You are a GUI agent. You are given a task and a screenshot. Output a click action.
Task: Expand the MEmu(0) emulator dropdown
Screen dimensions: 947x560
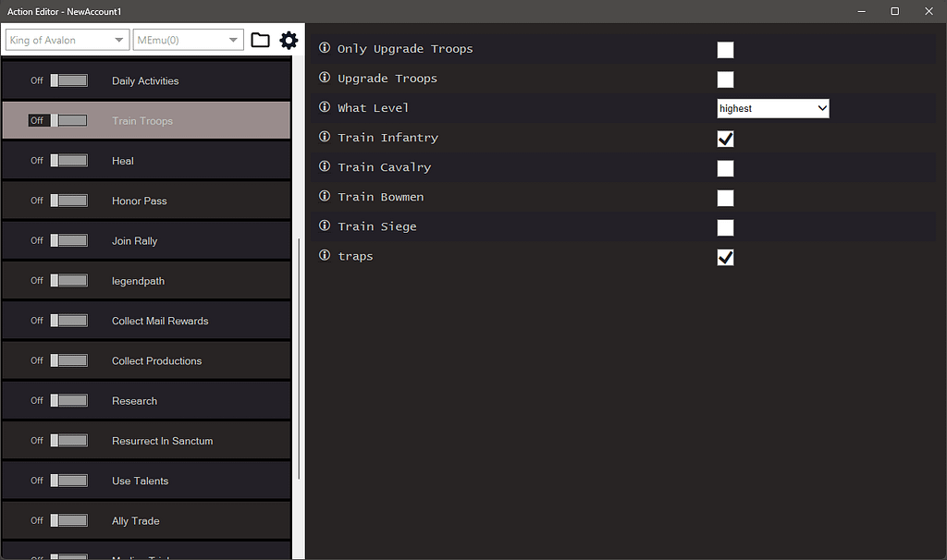(x=187, y=40)
